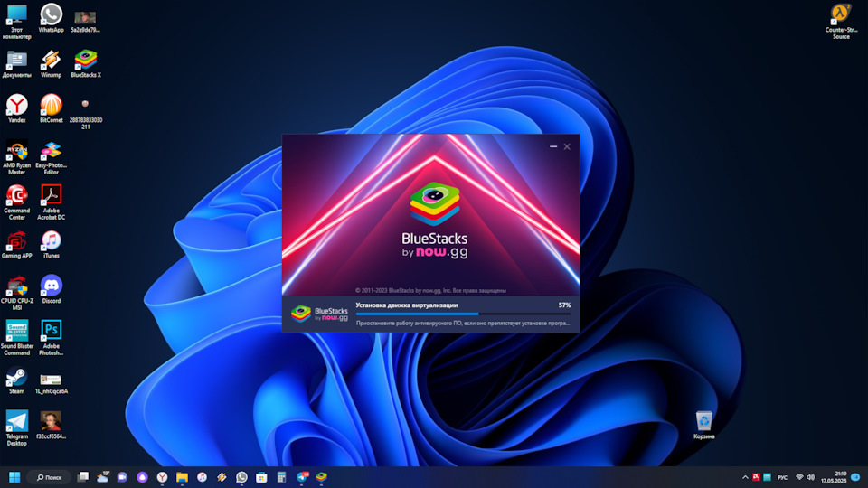Open the Alice assistant taskbar icon
This screenshot has height=488, width=868.
(x=142, y=477)
